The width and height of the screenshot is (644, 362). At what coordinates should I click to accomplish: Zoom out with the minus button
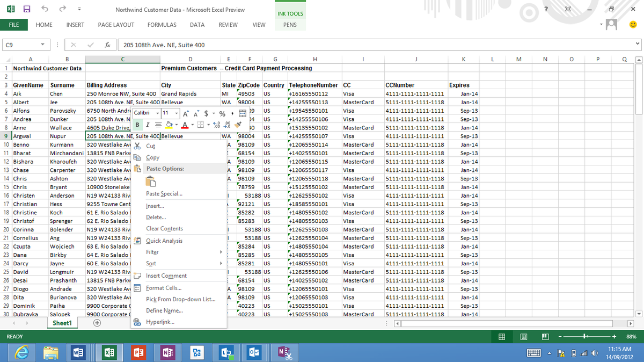[x=560, y=337]
